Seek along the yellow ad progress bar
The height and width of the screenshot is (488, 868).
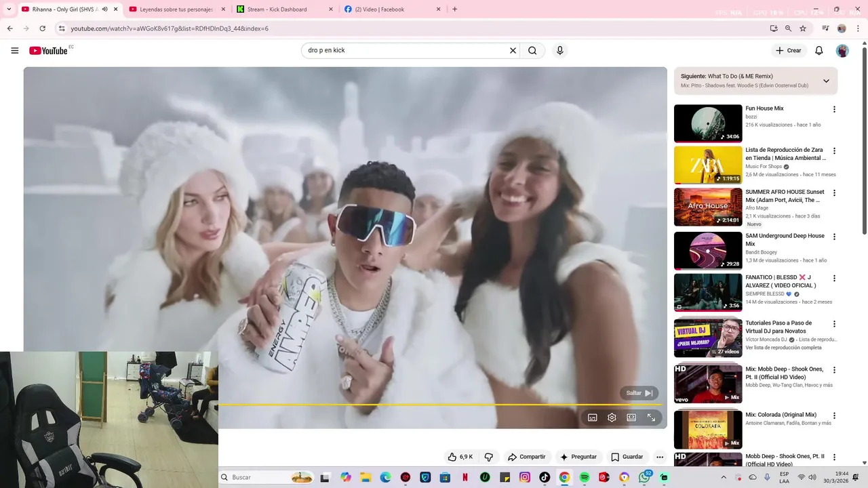(x=439, y=405)
